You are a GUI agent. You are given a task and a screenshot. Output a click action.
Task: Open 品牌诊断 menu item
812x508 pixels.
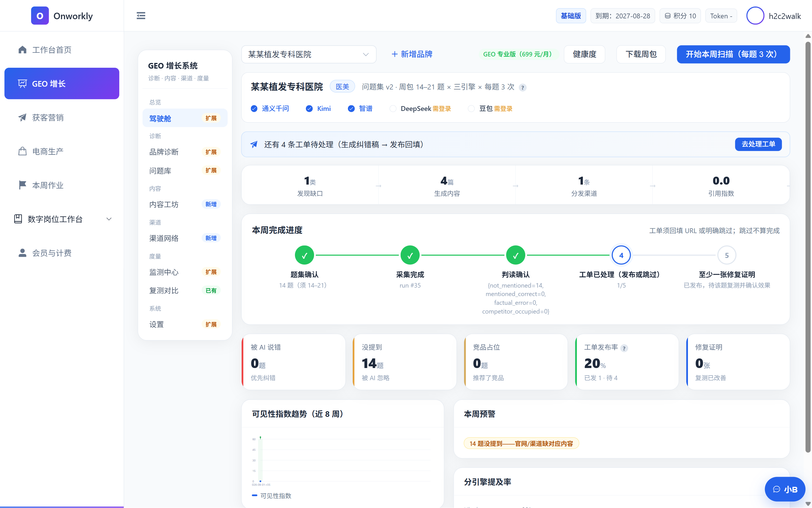coord(185,152)
